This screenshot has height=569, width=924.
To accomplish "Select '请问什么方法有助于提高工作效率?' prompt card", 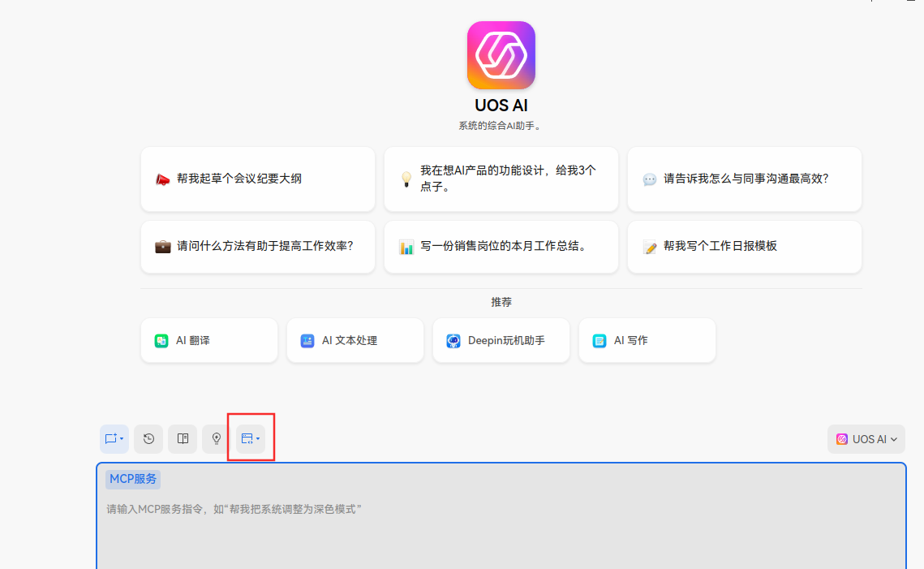I will (258, 247).
